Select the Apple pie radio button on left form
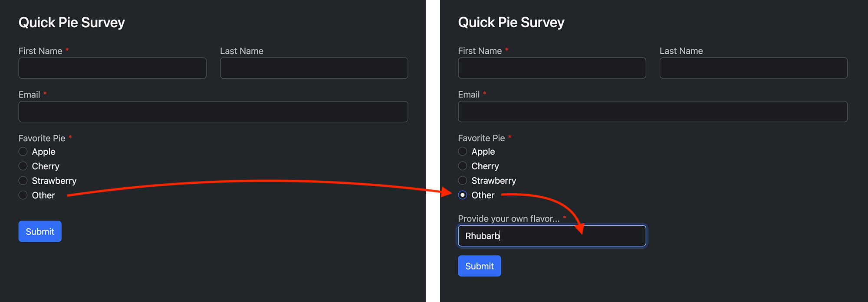Screen dimensions: 868x302 tap(23, 151)
